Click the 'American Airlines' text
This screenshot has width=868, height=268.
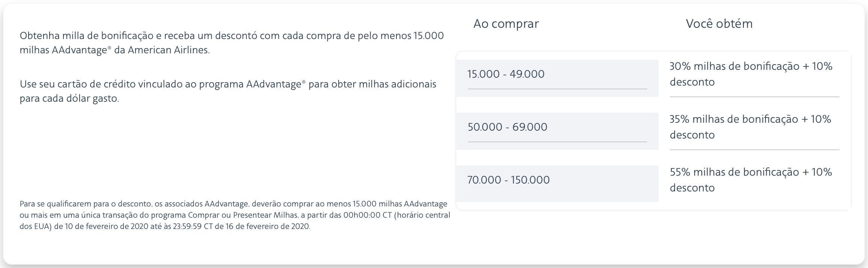tap(168, 50)
